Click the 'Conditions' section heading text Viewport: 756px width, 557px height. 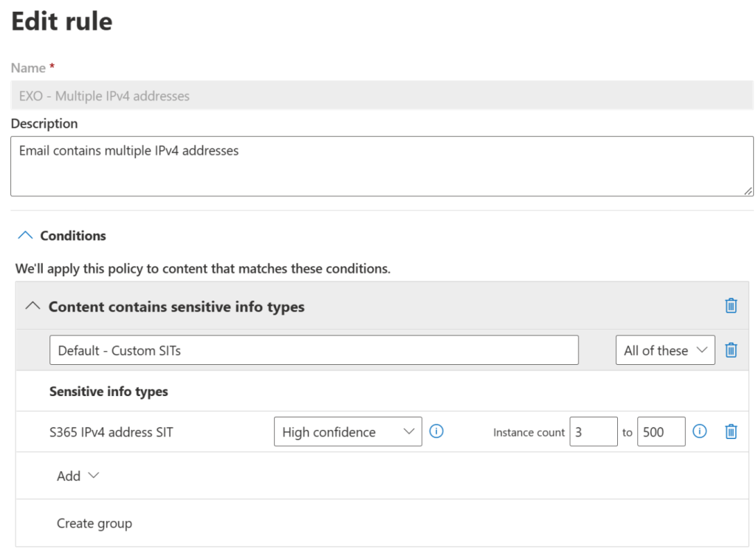[x=73, y=236]
